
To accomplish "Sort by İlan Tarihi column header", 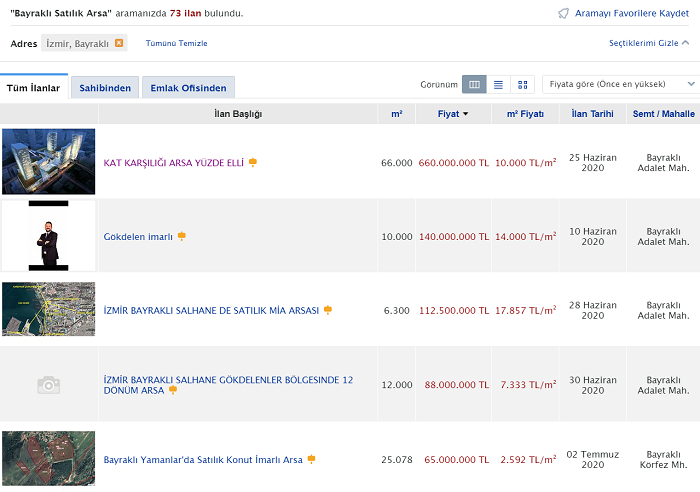I will (x=592, y=114).
